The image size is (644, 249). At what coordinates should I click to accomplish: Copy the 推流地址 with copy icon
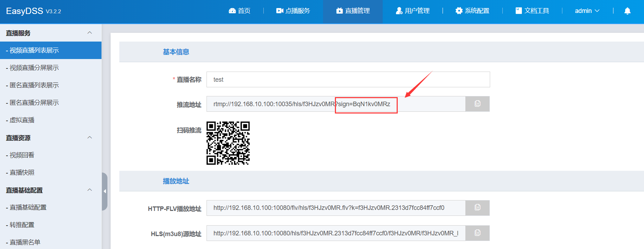[x=478, y=104]
